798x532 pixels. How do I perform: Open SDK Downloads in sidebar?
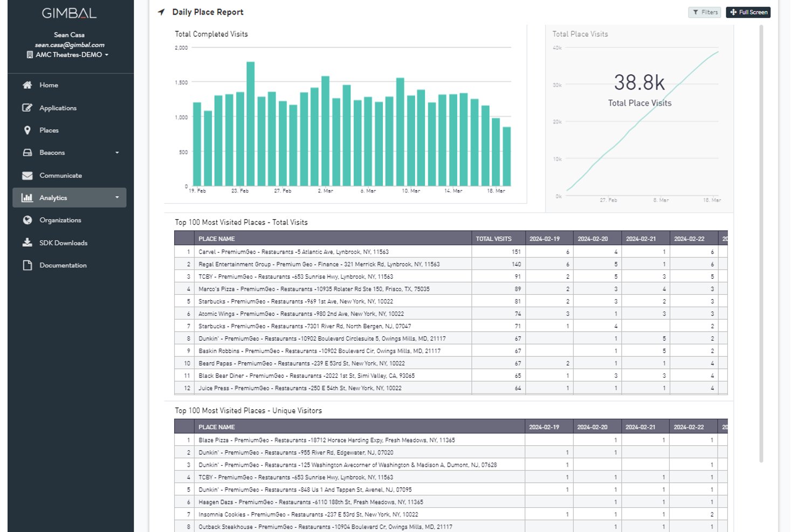click(x=63, y=243)
